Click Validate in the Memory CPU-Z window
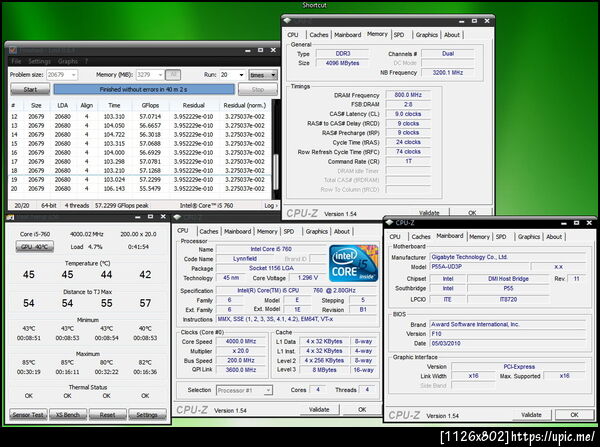This screenshot has width=600, height=447. point(429,213)
